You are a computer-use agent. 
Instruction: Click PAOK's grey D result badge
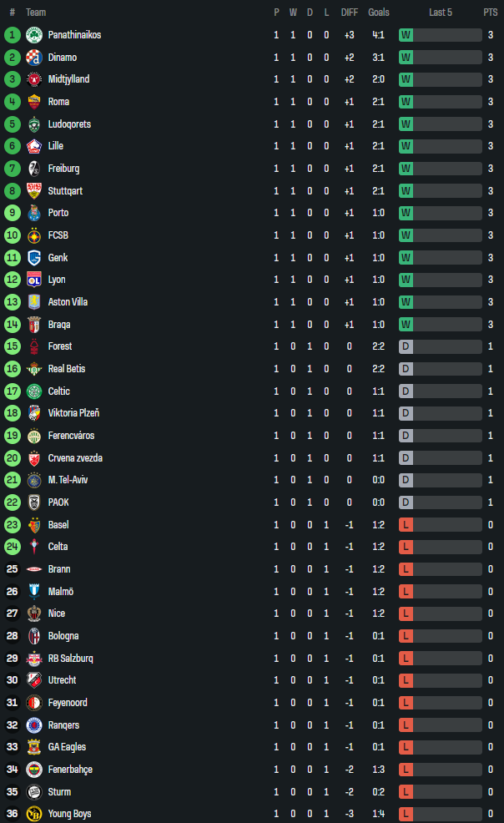tap(406, 502)
